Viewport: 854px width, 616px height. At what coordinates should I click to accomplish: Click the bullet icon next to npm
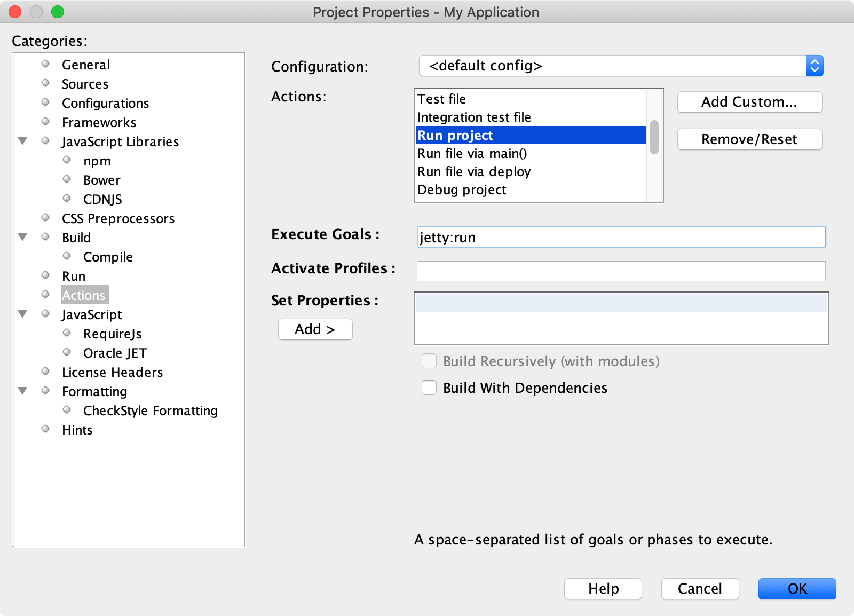pyautogui.click(x=67, y=160)
